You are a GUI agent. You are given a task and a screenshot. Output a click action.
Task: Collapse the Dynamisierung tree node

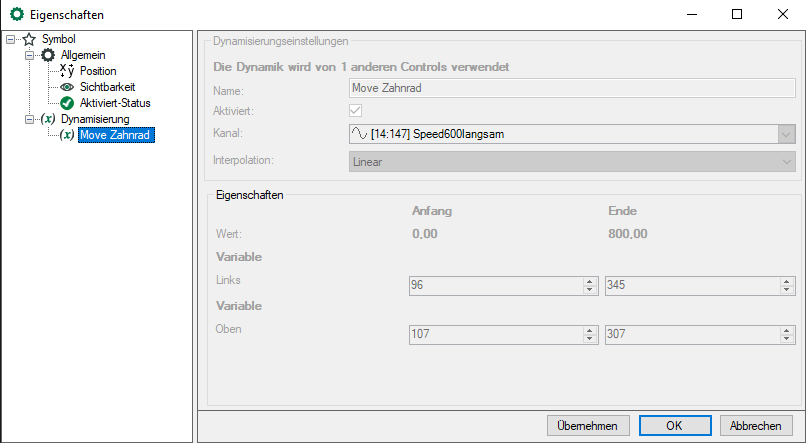click(30, 119)
